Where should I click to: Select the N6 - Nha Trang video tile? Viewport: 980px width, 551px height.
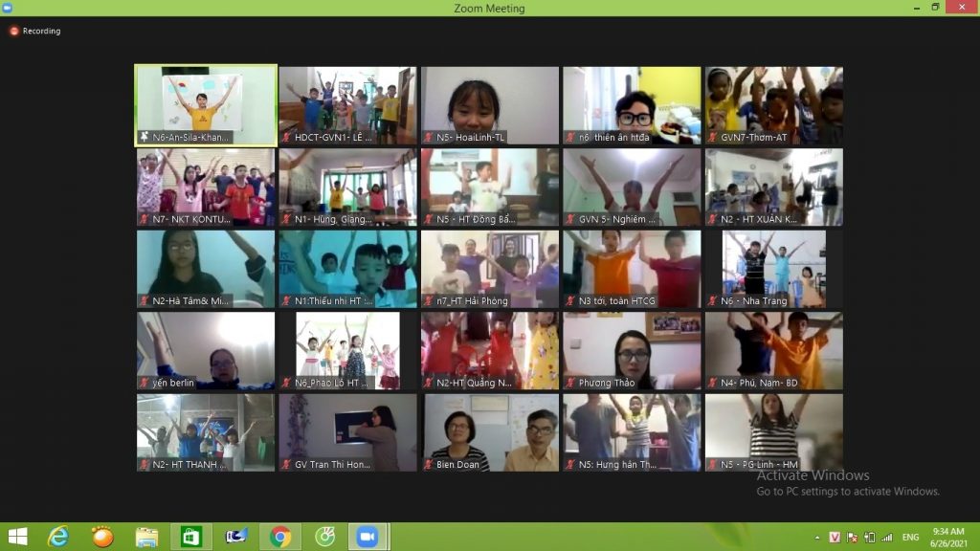pyautogui.click(x=773, y=269)
